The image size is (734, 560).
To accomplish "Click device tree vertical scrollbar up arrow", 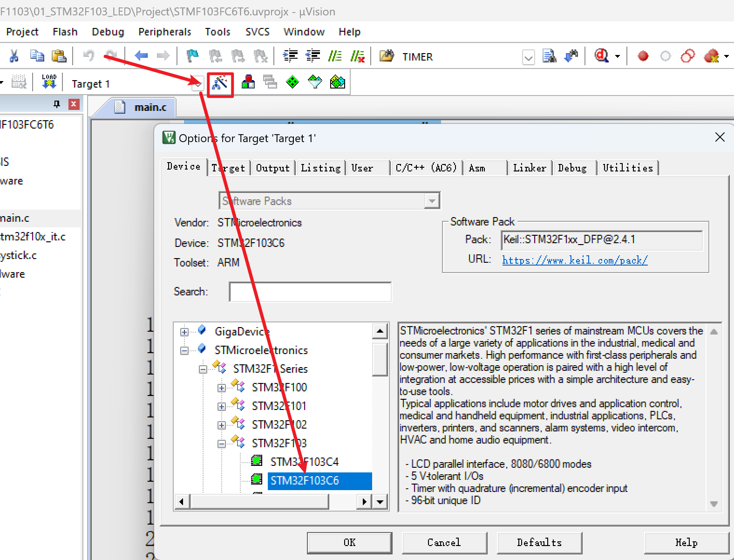I will (x=380, y=331).
